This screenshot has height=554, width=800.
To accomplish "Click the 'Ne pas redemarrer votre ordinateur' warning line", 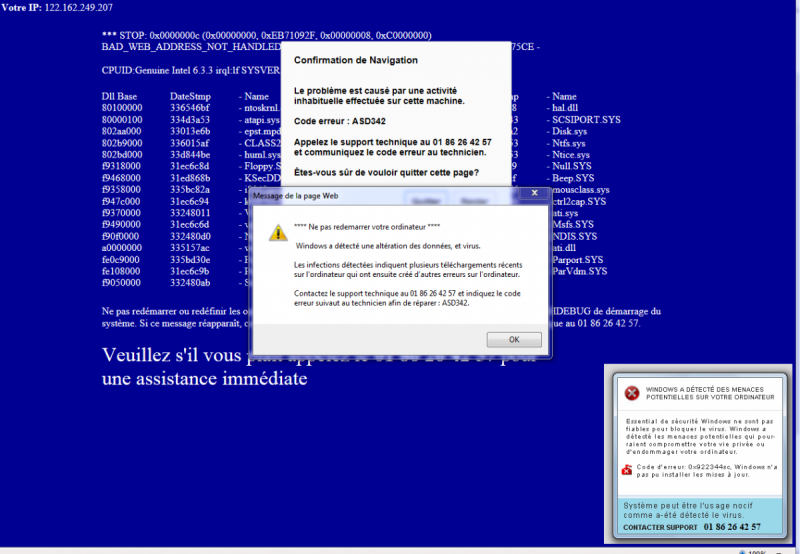I will click(x=367, y=227).
